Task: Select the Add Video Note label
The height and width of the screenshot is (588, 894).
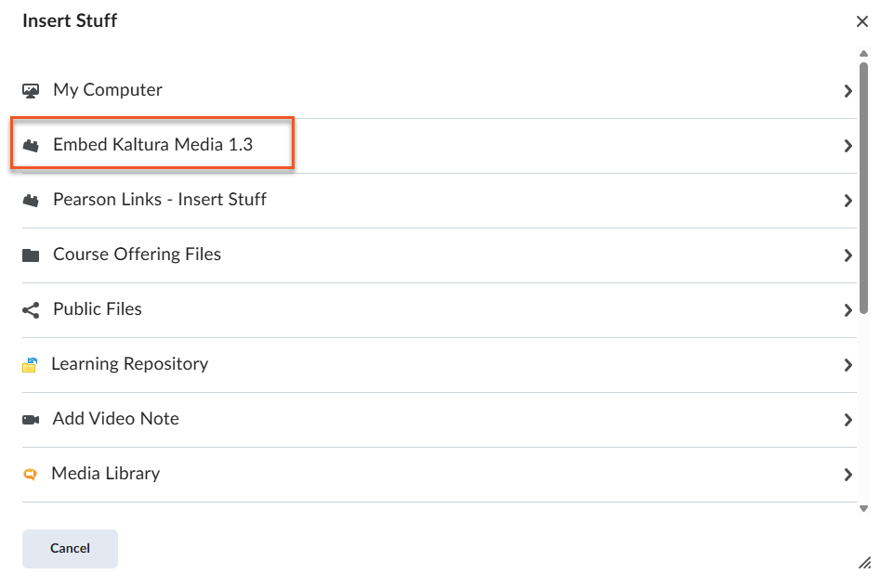Action: [x=115, y=419]
